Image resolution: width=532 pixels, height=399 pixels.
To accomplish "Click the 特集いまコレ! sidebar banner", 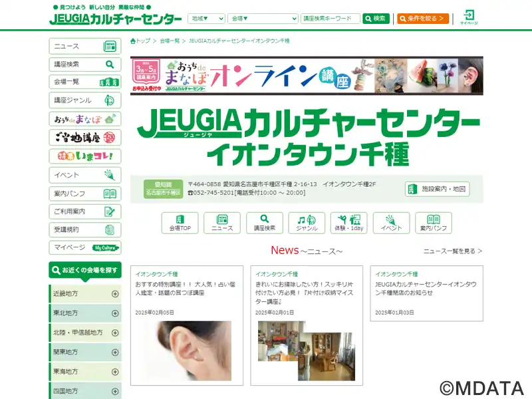I will tap(85, 156).
